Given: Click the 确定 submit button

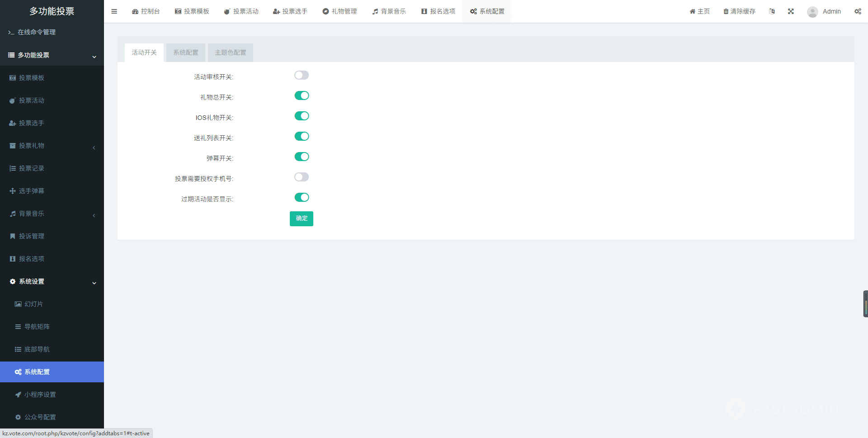Looking at the screenshot, I should tap(301, 219).
